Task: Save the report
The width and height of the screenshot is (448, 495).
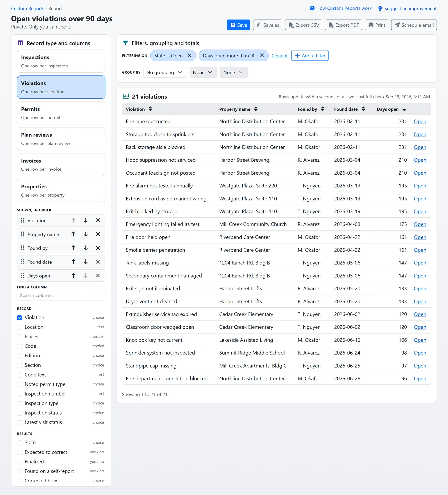Action: [x=238, y=25]
